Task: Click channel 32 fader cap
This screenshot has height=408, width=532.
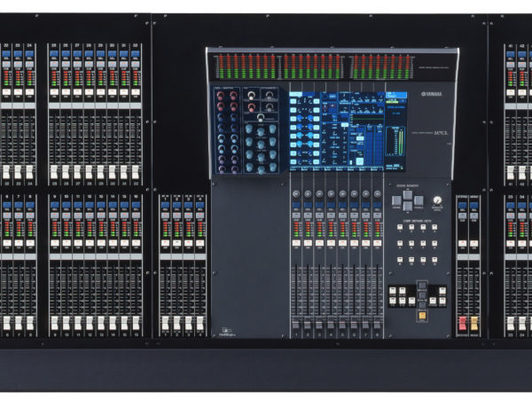Action: coord(135,172)
